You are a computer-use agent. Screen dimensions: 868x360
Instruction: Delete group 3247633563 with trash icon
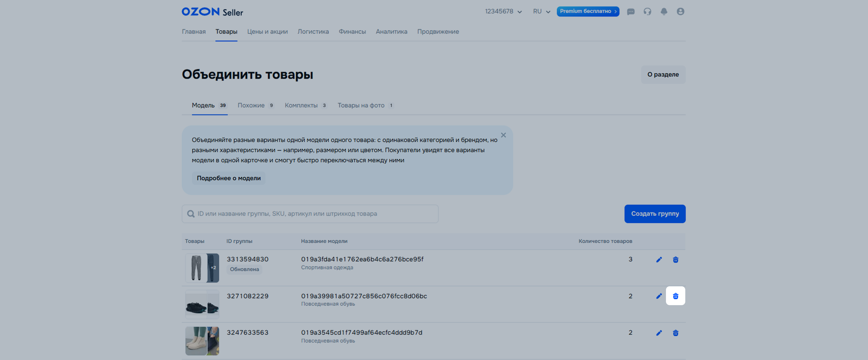675,333
